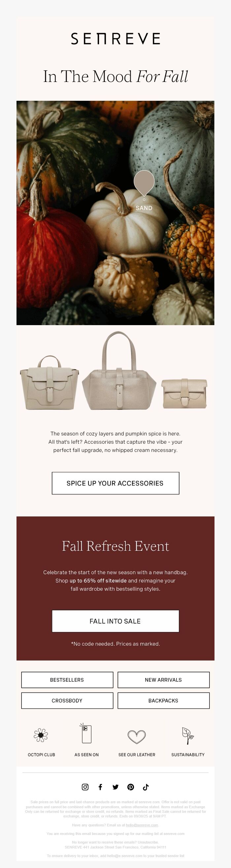View the sand backpack bag image
Image resolution: width=231 pixels, height=868 pixels.
click(49, 383)
